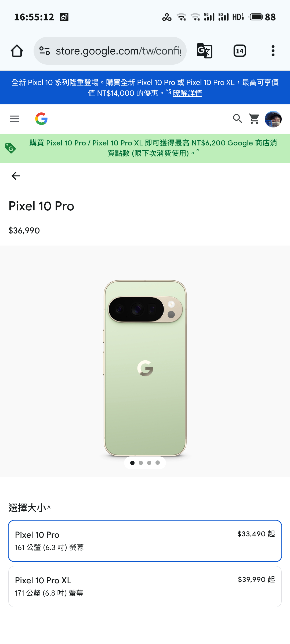The width and height of the screenshot is (290, 644).
Task: Tap the Google Translate icon
Action: pos(205,51)
